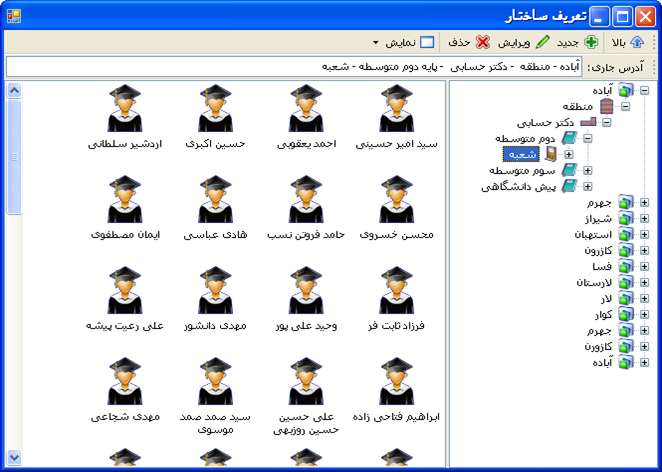The image size is (662, 472).
Task: Click the جدید (new) green plus button
Action: 577,43
